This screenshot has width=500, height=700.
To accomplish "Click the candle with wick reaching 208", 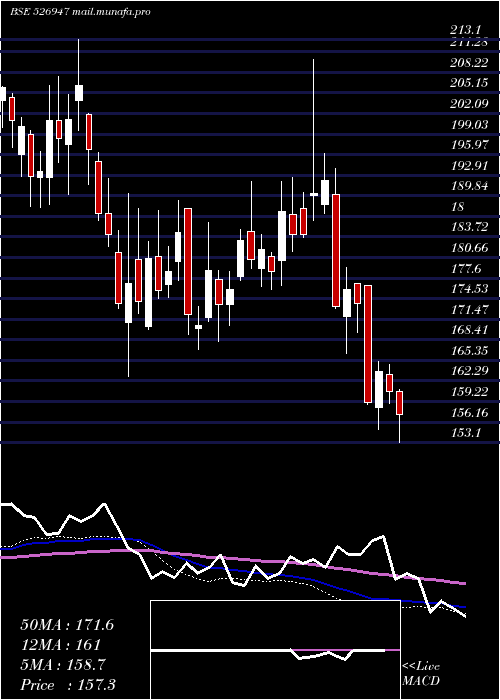I will coord(314,140).
